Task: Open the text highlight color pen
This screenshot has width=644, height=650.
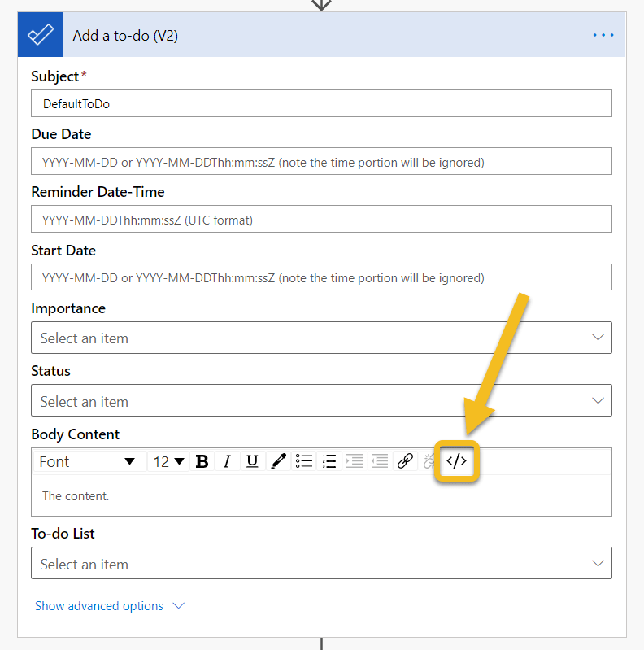Action: click(278, 461)
